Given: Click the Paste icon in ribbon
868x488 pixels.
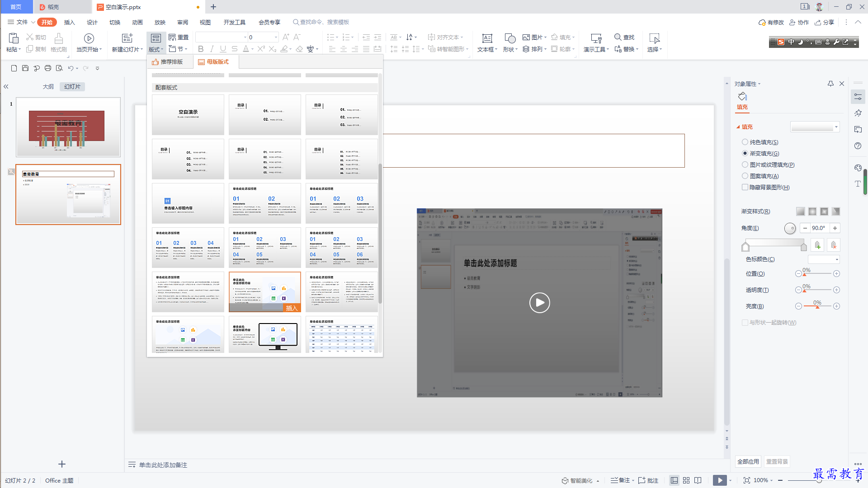Looking at the screenshot, I should (x=13, y=38).
